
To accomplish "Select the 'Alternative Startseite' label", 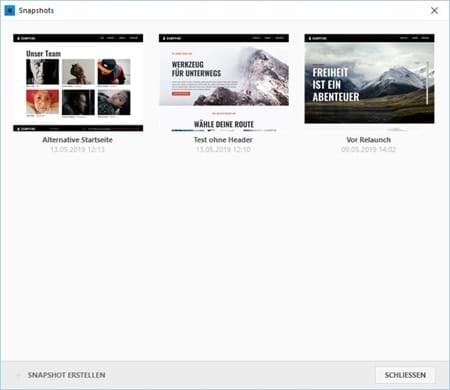I will [77, 140].
